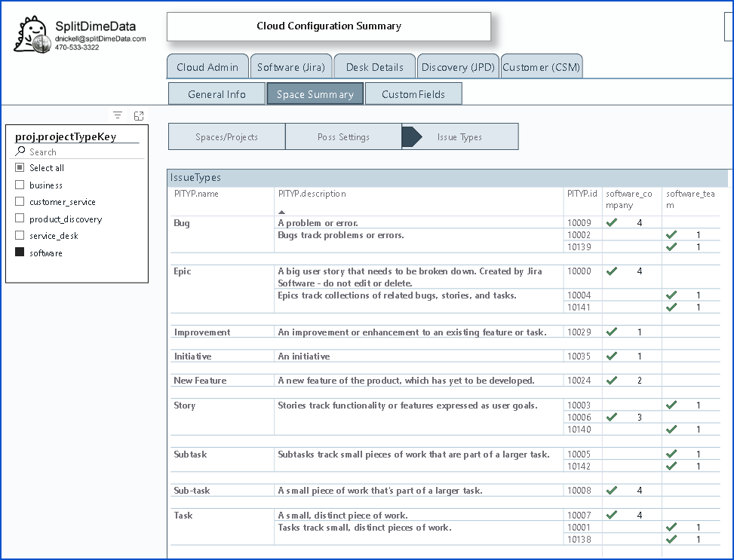This screenshot has height=560, width=734.
Task: Select the Subtask issue type row
Action: coord(190,454)
